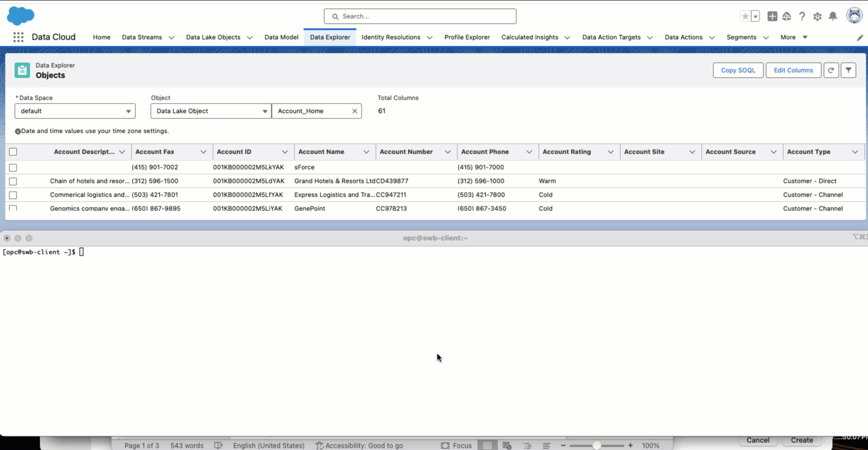This screenshot has height=450, width=868.
Task: Open the App Launcher grid icon
Action: 18,37
